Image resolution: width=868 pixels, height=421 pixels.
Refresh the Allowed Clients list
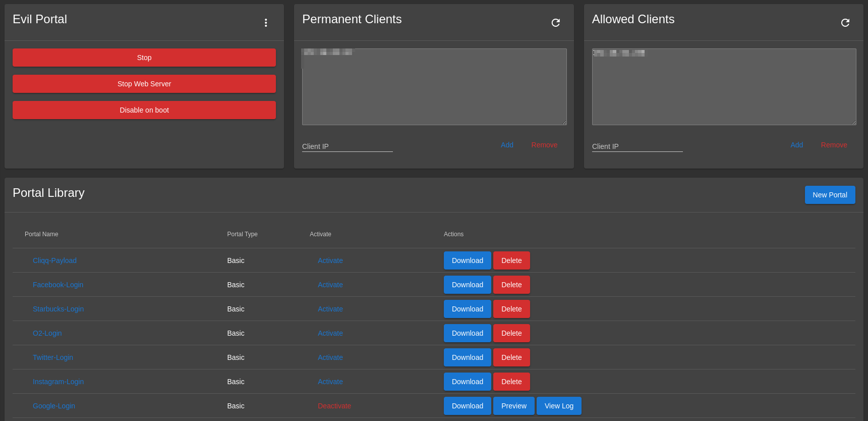tap(845, 23)
